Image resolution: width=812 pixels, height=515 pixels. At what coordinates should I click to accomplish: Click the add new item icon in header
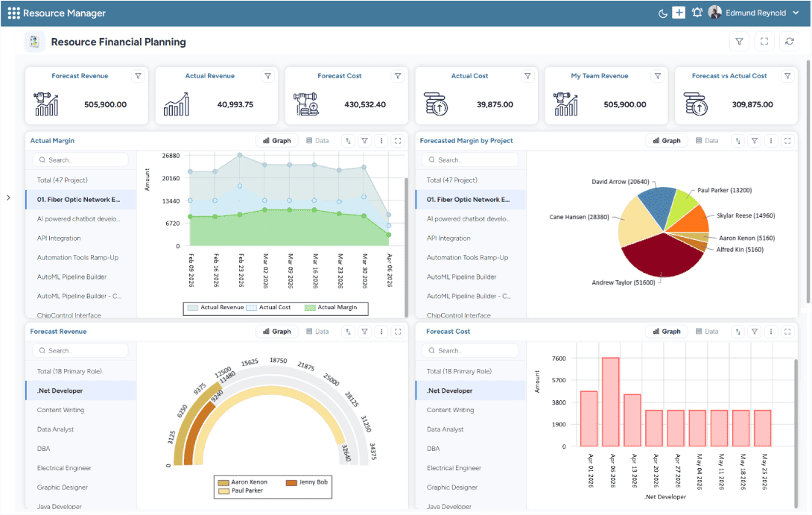click(x=680, y=12)
